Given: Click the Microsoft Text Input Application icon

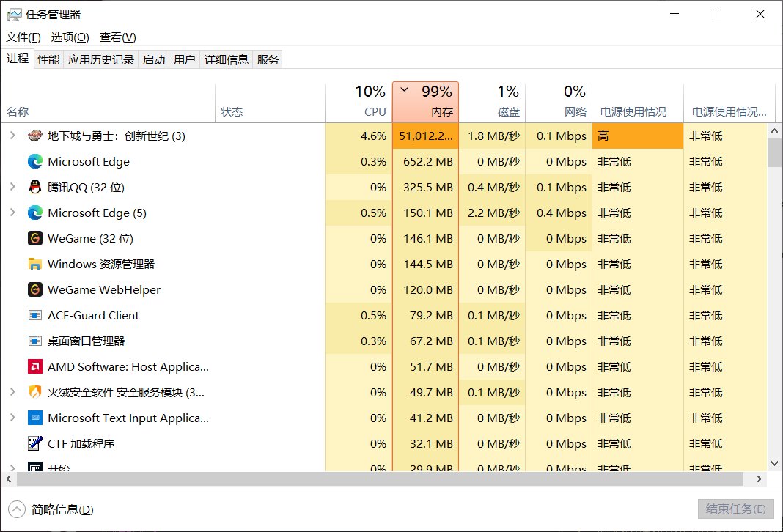Looking at the screenshot, I should point(35,418).
